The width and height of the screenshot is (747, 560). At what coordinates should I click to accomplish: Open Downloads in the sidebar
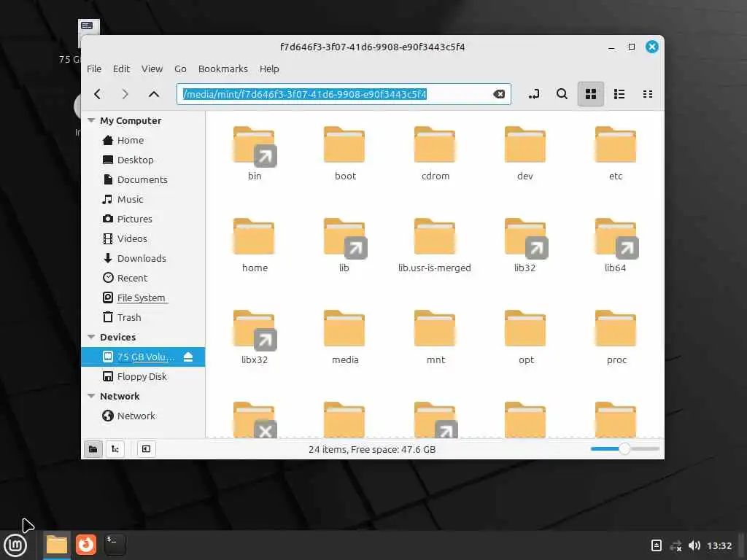[143, 259]
